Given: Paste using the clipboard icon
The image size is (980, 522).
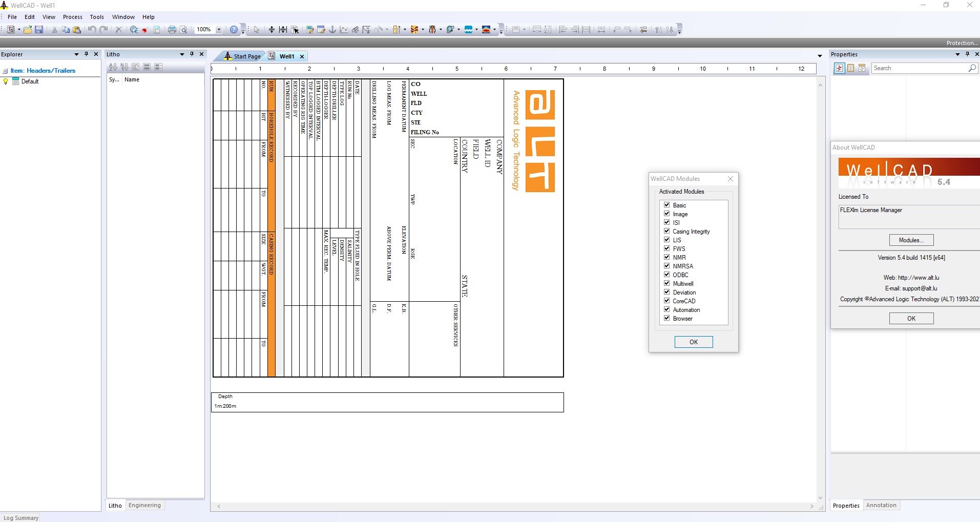Looking at the screenshot, I should pos(77,30).
